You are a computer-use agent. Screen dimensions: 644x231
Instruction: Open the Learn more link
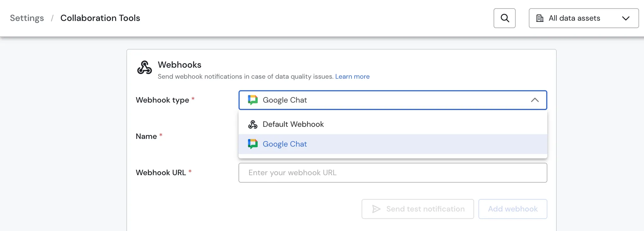click(x=352, y=77)
